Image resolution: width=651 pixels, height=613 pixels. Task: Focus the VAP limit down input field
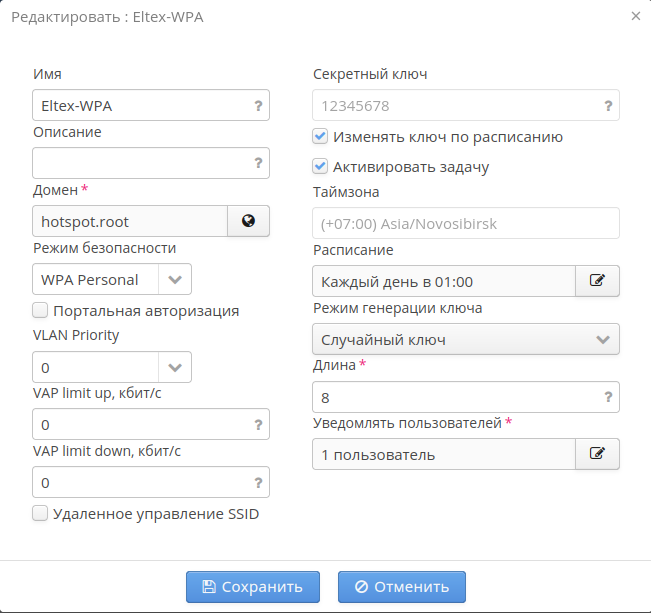[140, 483]
